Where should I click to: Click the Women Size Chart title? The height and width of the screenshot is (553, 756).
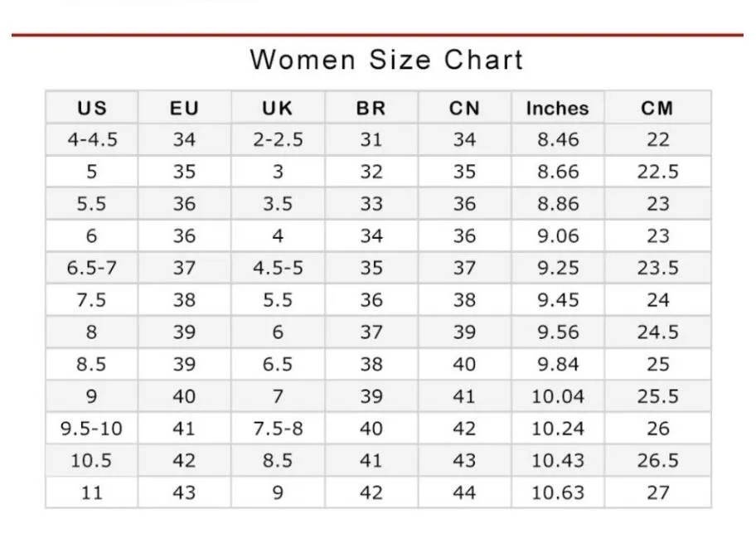(386, 60)
